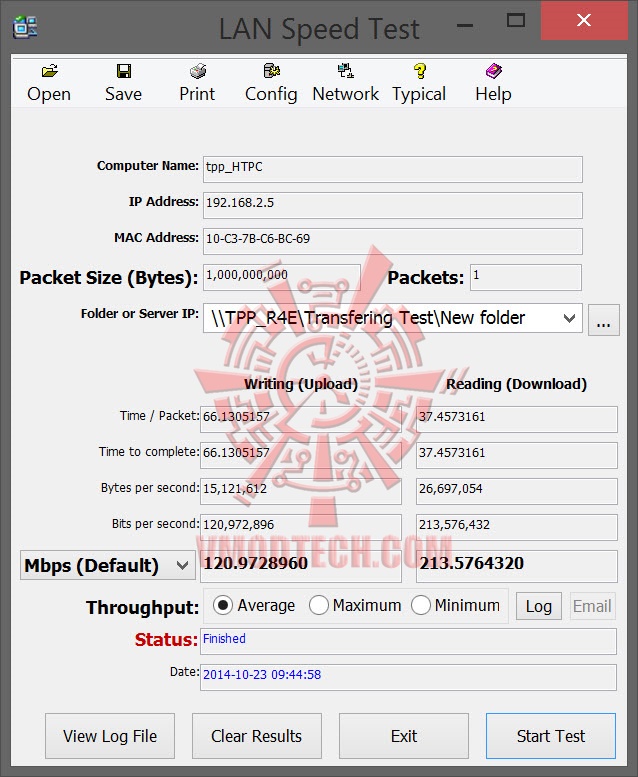This screenshot has height=777, width=638.
Task: Click the browse folder ellipsis button
Action: click(x=603, y=320)
